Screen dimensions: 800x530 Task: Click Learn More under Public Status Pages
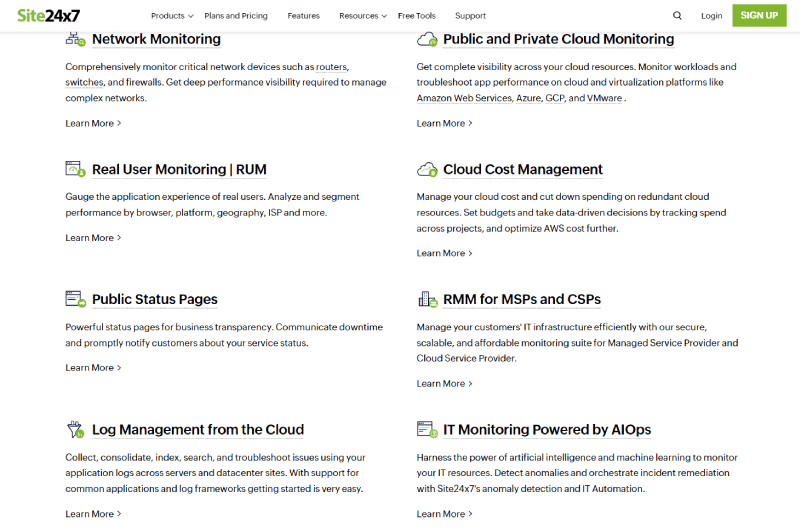pos(93,368)
